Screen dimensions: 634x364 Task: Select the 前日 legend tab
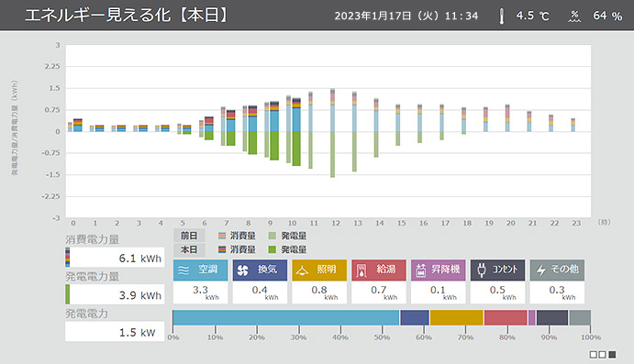pyautogui.click(x=189, y=236)
